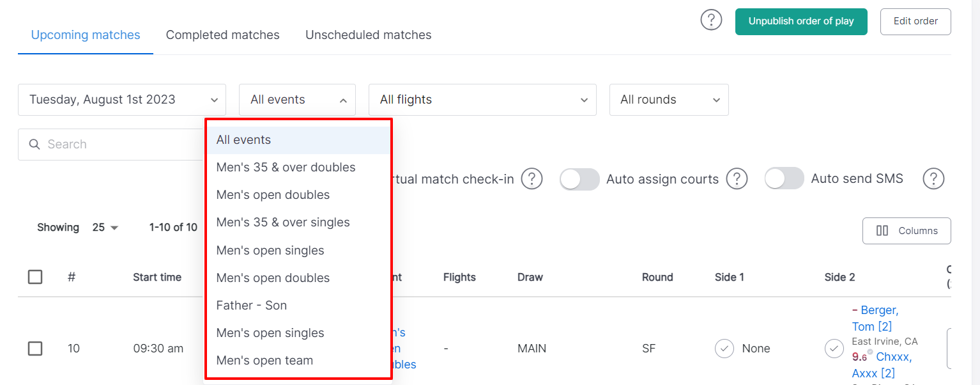Click the MAIN draw cell
980x385 pixels.
click(x=532, y=349)
